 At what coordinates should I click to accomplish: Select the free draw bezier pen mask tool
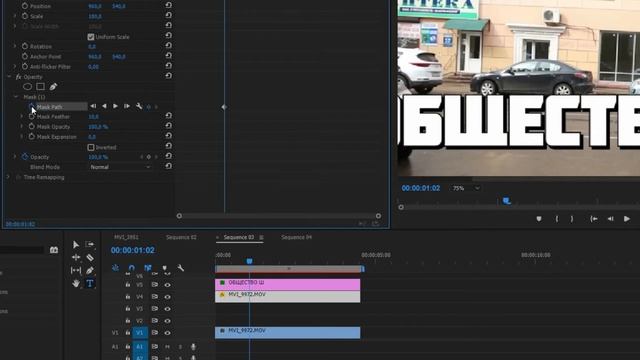pyautogui.click(x=53, y=87)
